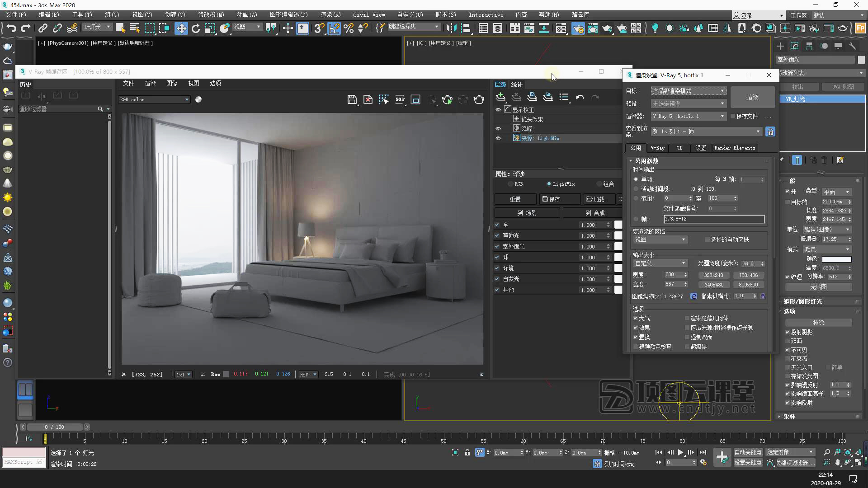Open the Create command panel tab
The image size is (868, 488).
pos(780,46)
